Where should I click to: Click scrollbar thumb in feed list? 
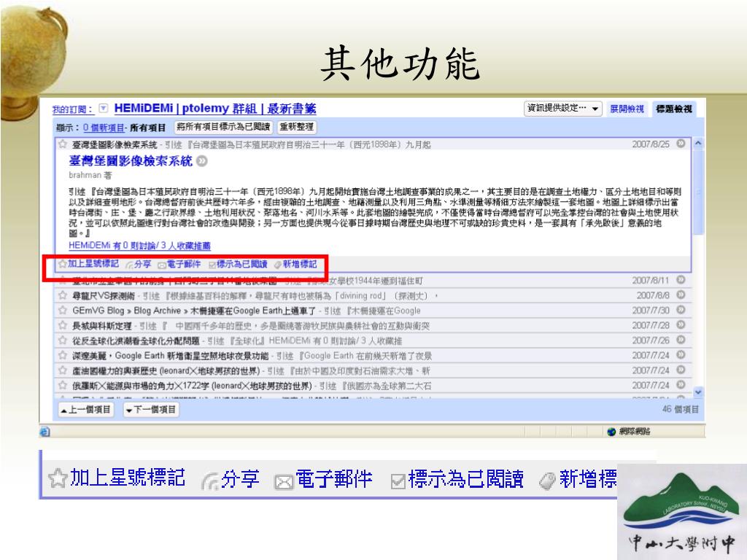698,192
